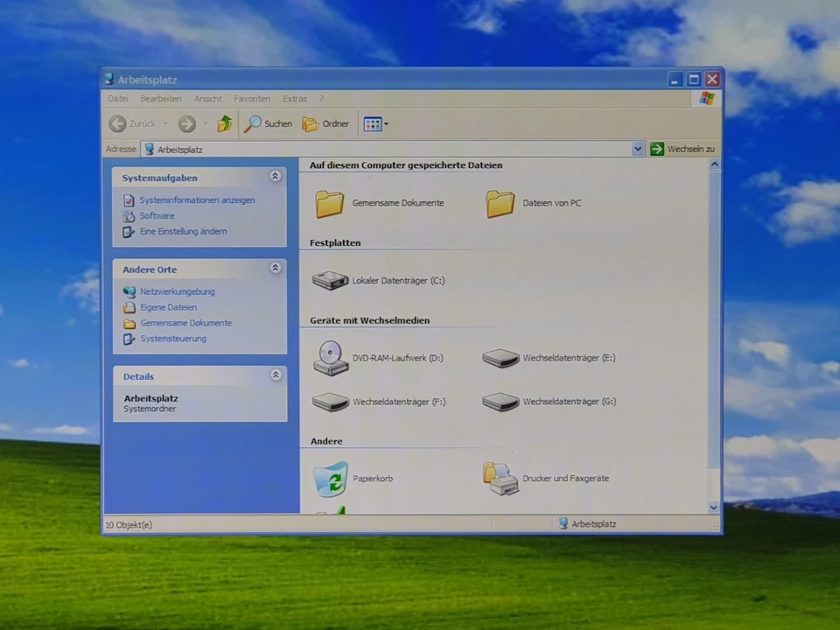Click the Festplatten group header
The width and height of the screenshot is (840, 630).
tap(335, 242)
